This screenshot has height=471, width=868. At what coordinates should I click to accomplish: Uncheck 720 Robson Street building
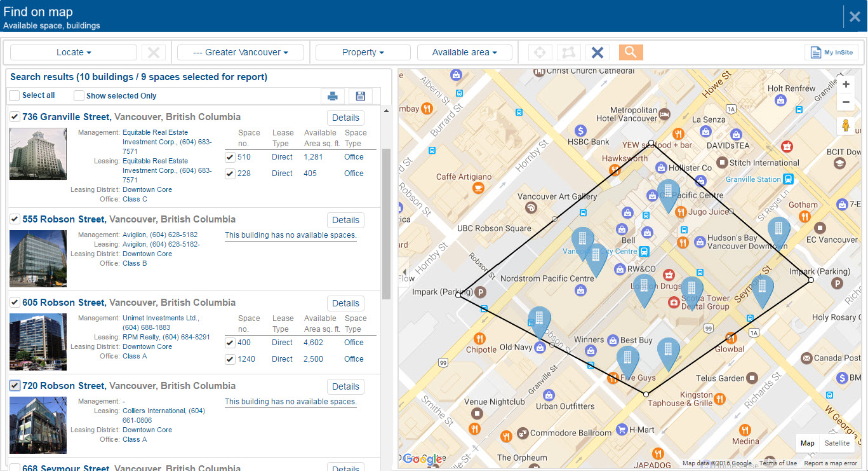tap(15, 385)
